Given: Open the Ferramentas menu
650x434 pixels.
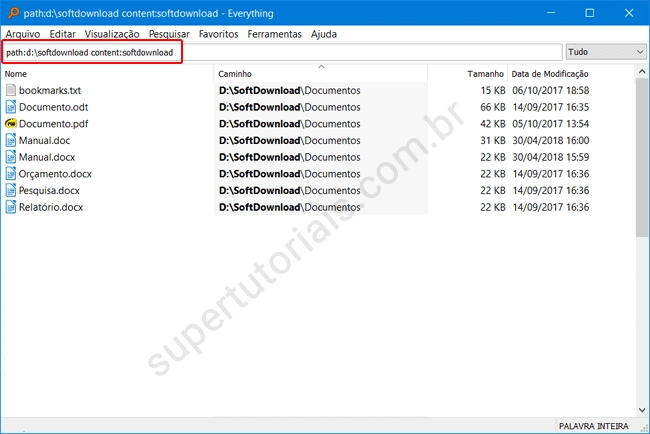Looking at the screenshot, I should (274, 33).
